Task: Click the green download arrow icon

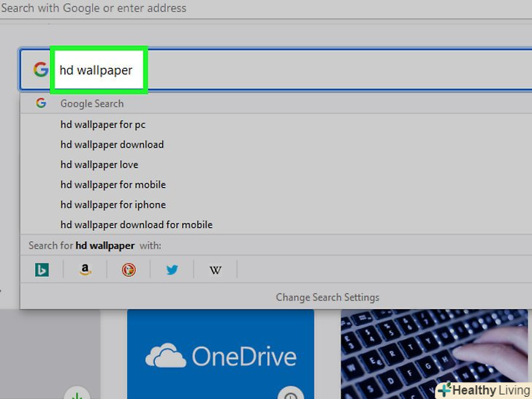Action: 77,393
